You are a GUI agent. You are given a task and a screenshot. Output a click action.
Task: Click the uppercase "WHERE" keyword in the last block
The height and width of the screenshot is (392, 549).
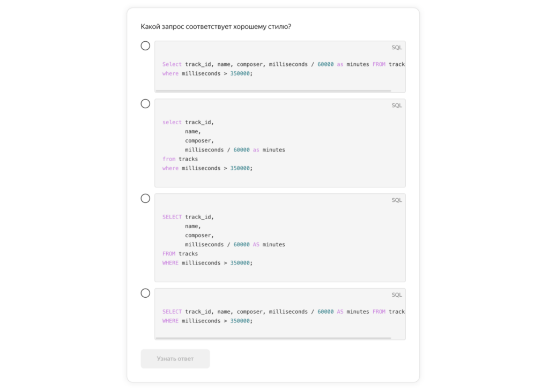(170, 321)
